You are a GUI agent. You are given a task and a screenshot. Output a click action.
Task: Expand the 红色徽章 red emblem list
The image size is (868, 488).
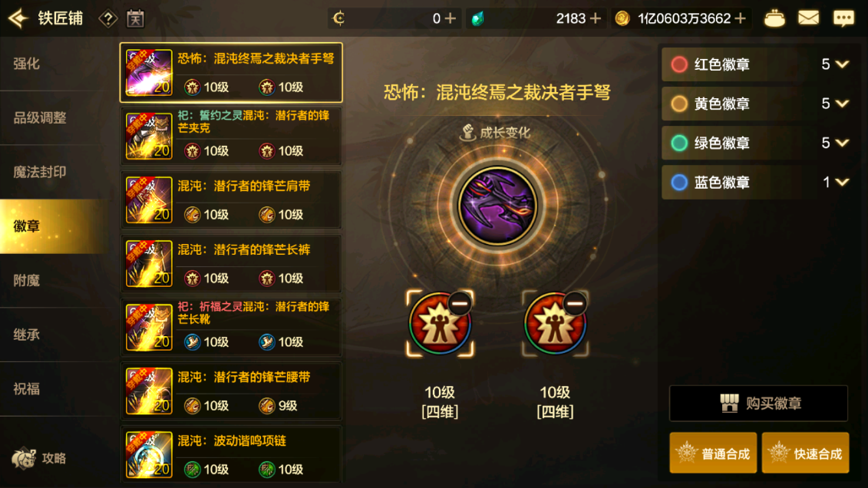(842, 64)
